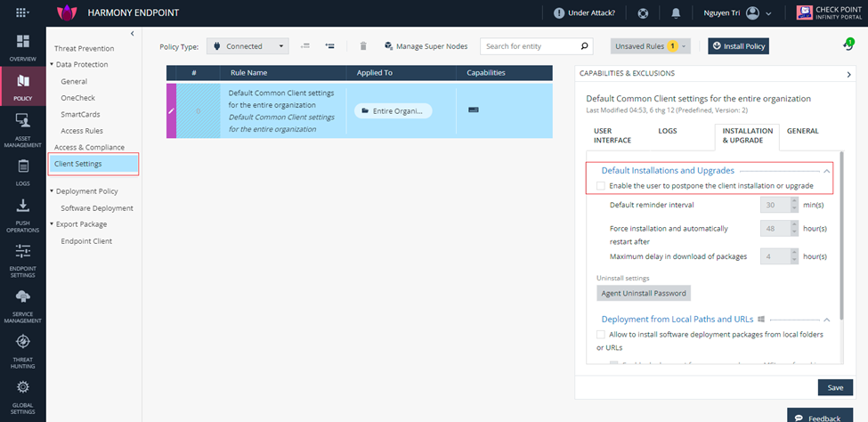The height and width of the screenshot is (422, 868).
Task: Check Allow to install software deployment packages
Action: tap(601, 335)
